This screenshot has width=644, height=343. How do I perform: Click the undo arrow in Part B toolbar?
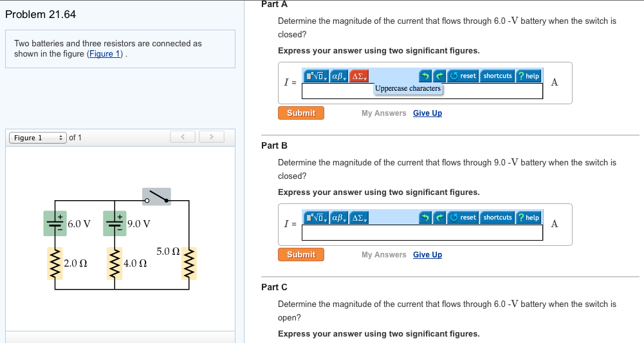425,218
